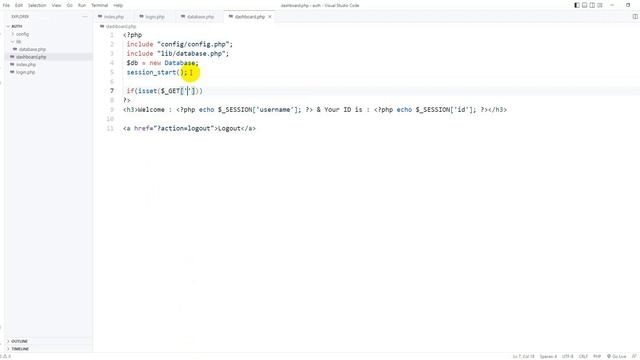Toggle primary side bar layout icon
The image size is (640, 360).
(577, 5)
